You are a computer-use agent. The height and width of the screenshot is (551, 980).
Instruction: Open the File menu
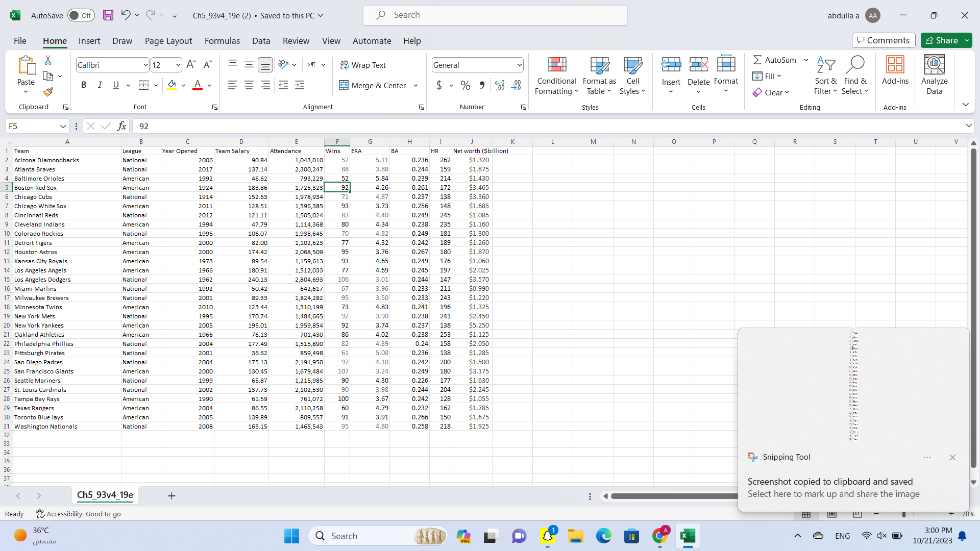tap(20, 41)
